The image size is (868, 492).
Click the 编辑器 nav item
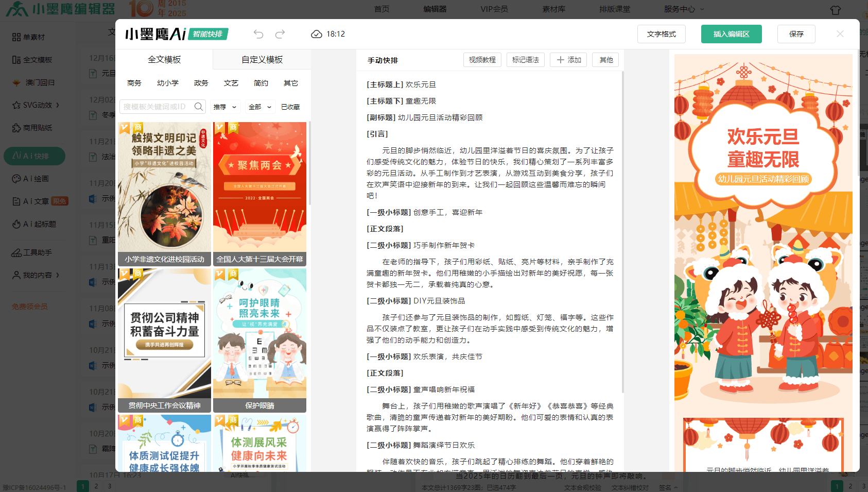coord(435,9)
